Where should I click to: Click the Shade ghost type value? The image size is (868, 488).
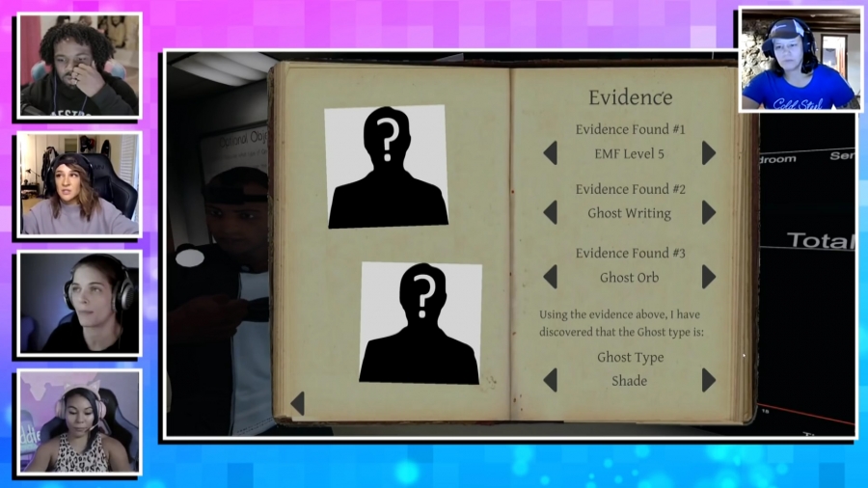point(629,381)
